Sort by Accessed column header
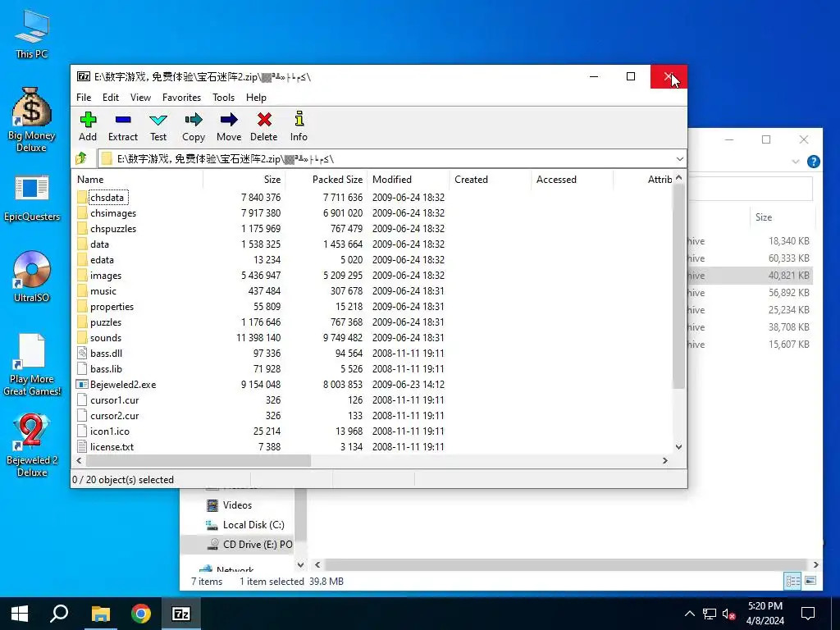840x630 pixels. click(572, 180)
